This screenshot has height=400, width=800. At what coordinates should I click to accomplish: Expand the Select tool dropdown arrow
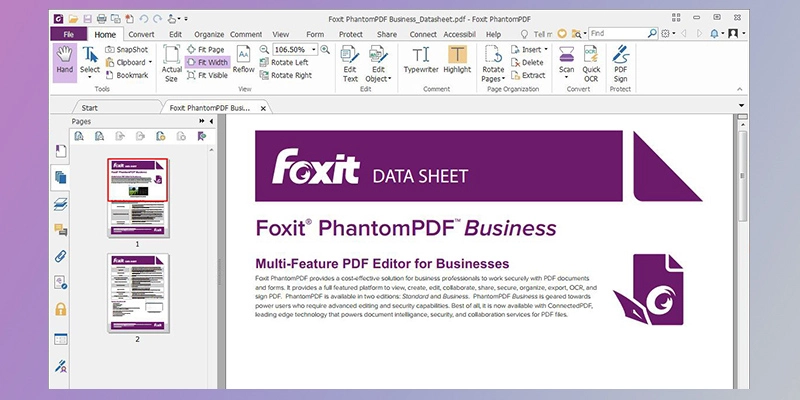click(90, 78)
